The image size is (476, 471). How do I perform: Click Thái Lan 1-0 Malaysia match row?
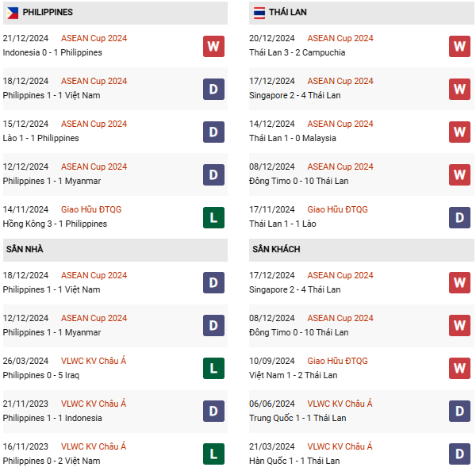(292, 138)
